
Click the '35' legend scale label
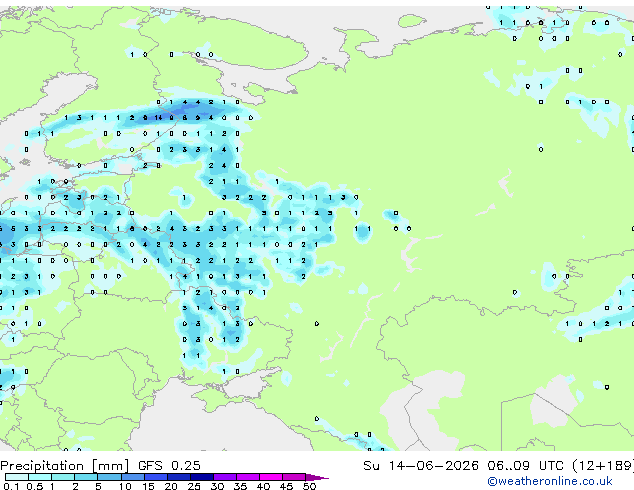[x=240, y=486]
